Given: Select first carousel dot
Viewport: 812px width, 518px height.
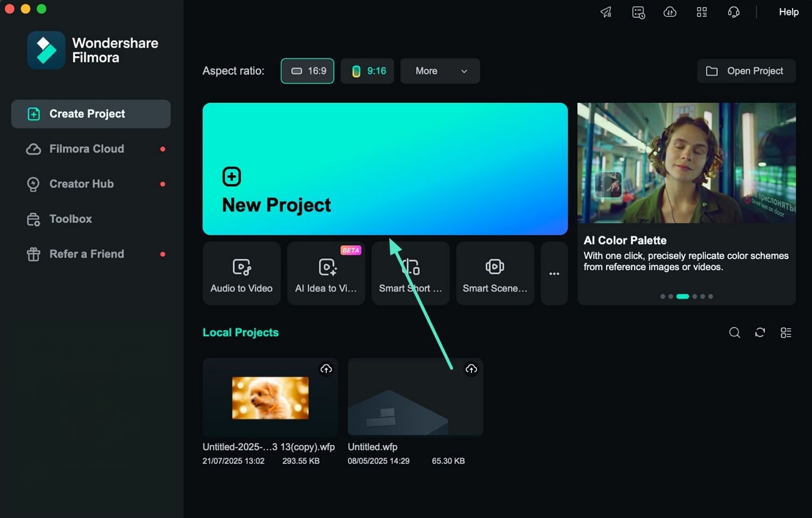Looking at the screenshot, I should coord(663,296).
